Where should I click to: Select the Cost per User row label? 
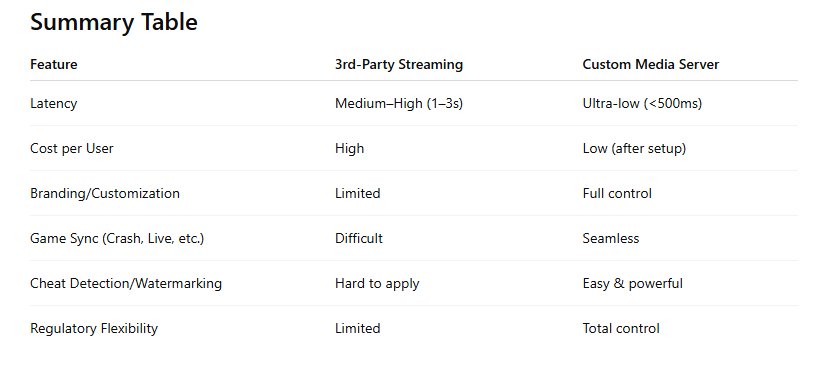click(72, 149)
